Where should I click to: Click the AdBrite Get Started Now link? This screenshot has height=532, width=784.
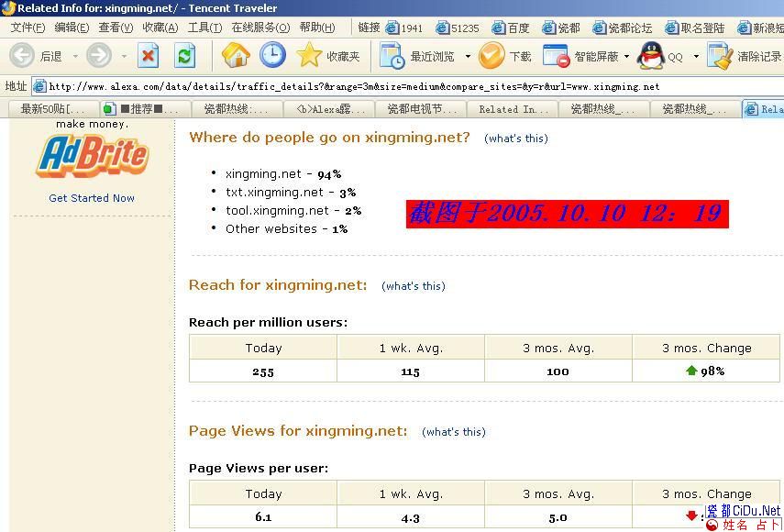click(92, 198)
